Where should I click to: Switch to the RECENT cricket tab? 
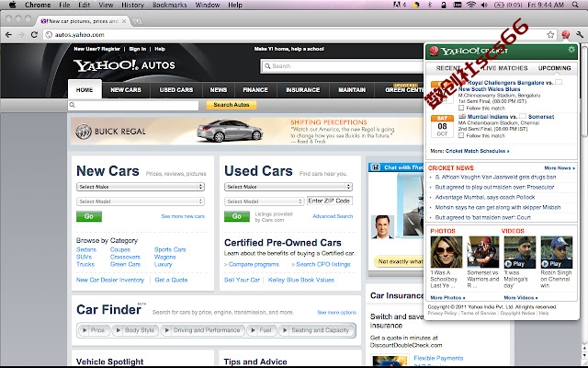coord(448,68)
